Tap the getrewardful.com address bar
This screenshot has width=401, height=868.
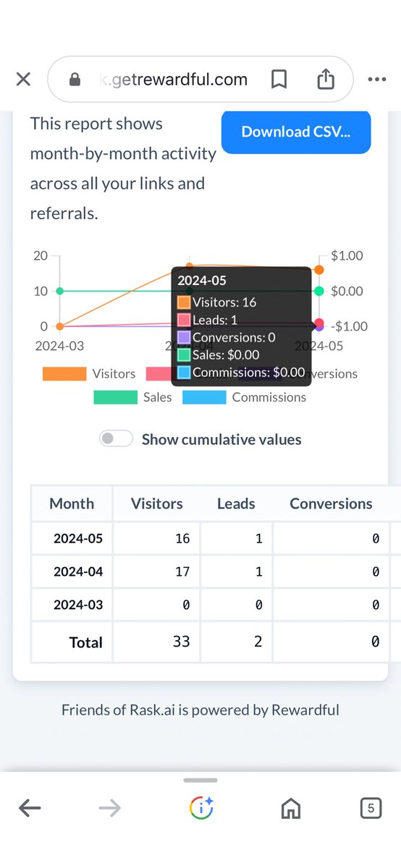(200, 79)
